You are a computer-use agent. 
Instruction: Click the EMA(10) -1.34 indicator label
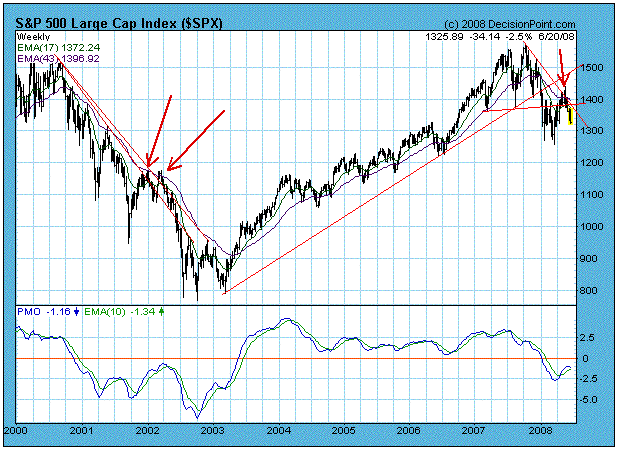pos(120,312)
